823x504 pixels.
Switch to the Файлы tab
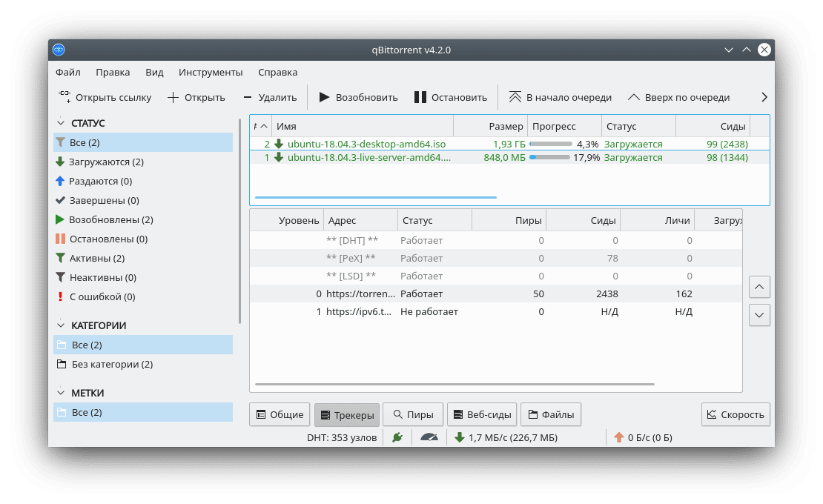[x=551, y=414]
